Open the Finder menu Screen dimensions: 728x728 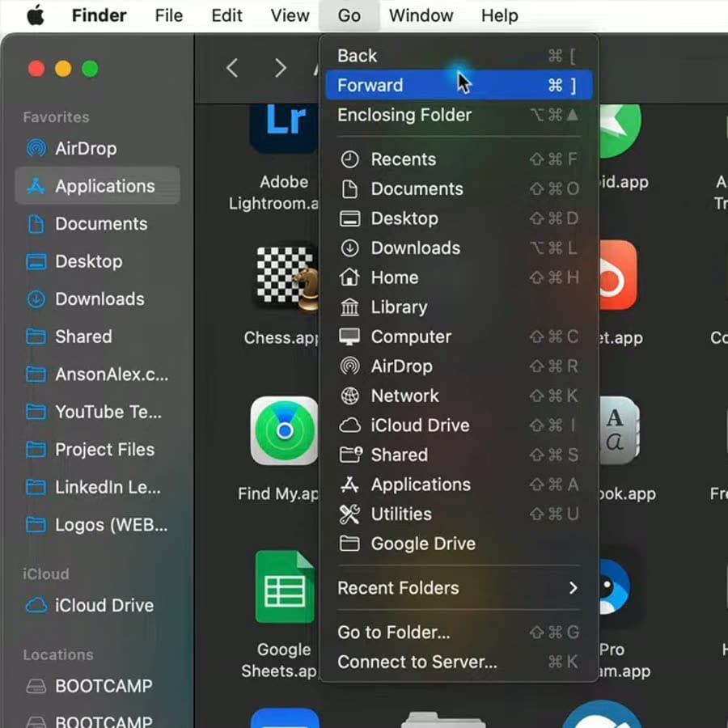(x=99, y=15)
